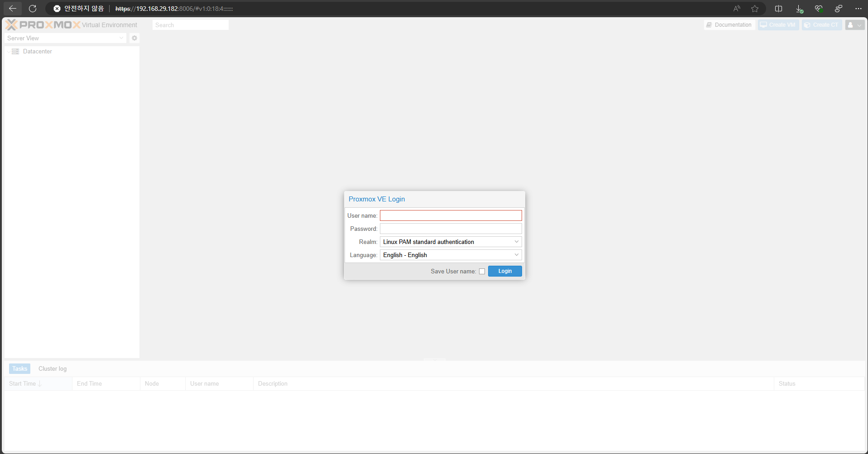Click the Datacenter server icon in tree
Screen dimensions: 868x454
(15, 51)
